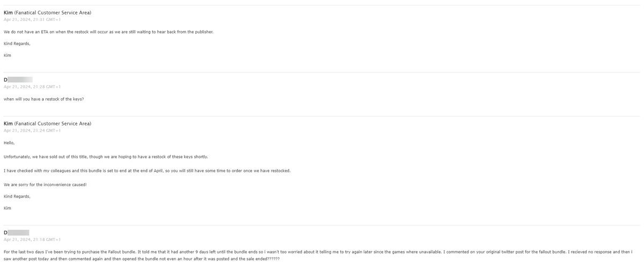The image size is (644, 272).
Task: Click the blurred customer name above restock question
Action: [x=18, y=79]
